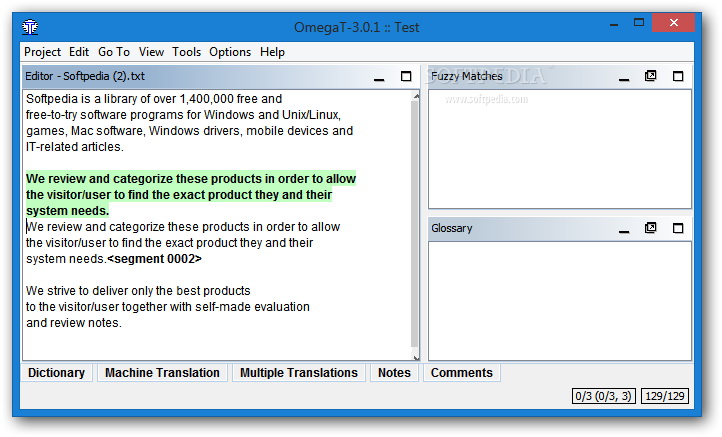Open the Dictionary tab
The height and width of the screenshot is (437, 722).
(x=56, y=373)
